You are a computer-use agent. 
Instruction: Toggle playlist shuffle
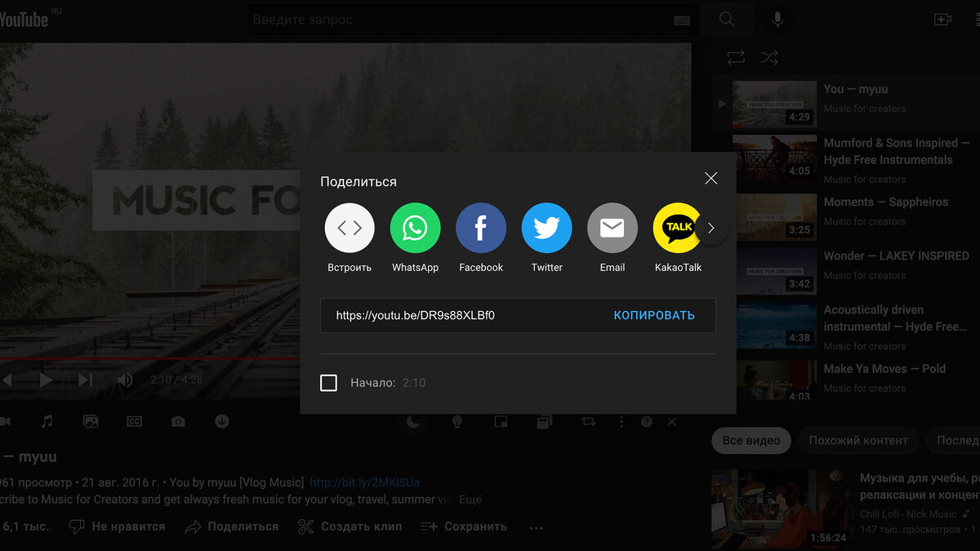tap(769, 57)
